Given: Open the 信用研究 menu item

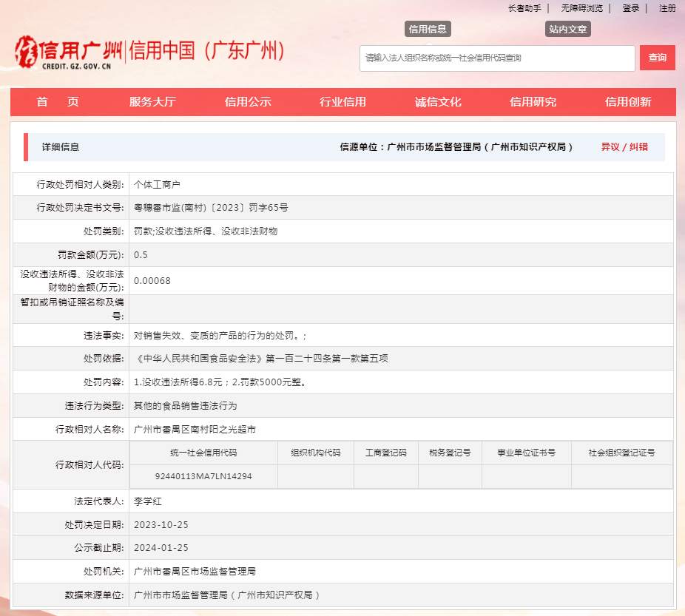Looking at the screenshot, I should (533, 102).
